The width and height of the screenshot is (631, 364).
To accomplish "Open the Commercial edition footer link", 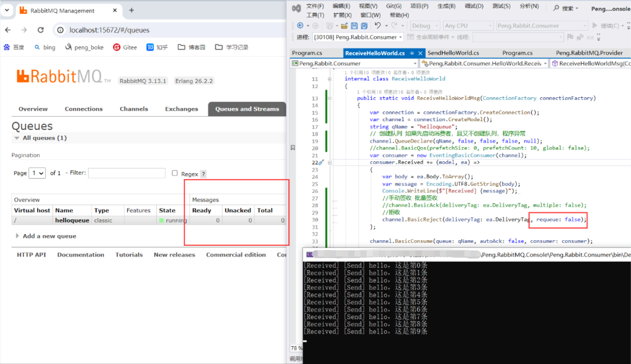I will coord(236,254).
